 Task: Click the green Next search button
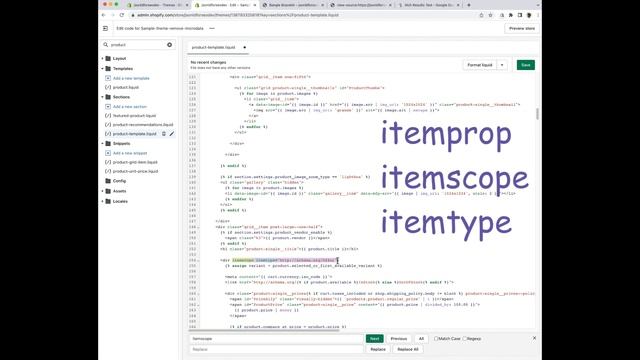coord(375,339)
